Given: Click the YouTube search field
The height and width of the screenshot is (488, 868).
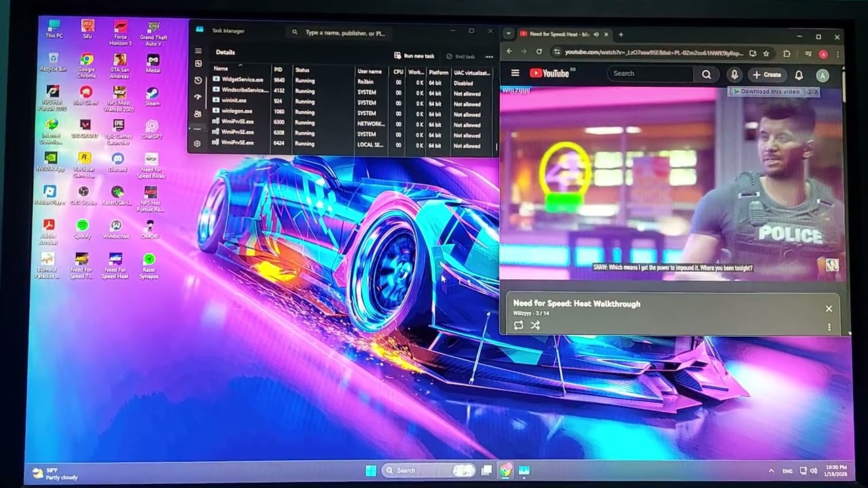Looking at the screenshot, I should [651, 74].
